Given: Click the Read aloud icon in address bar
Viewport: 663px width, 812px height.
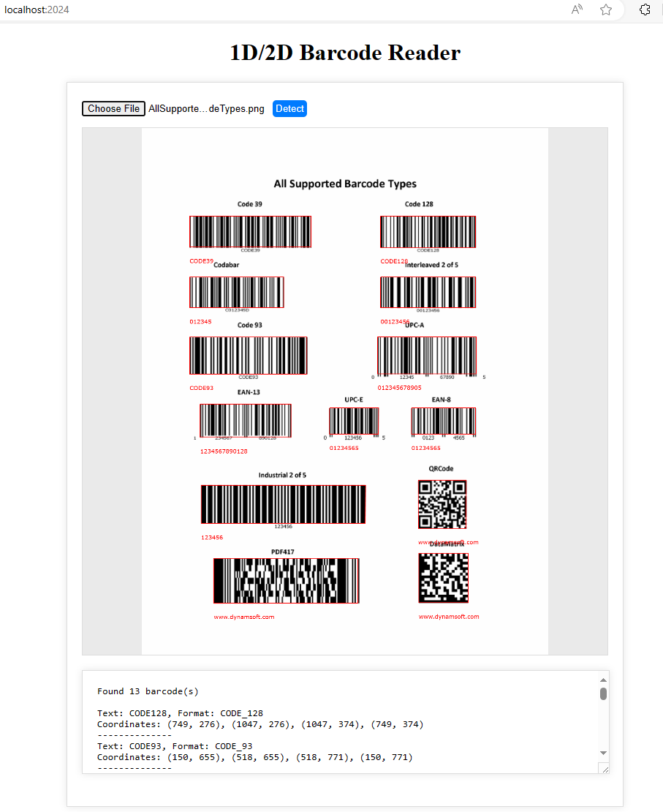Looking at the screenshot, I should [x=577, y=10].
